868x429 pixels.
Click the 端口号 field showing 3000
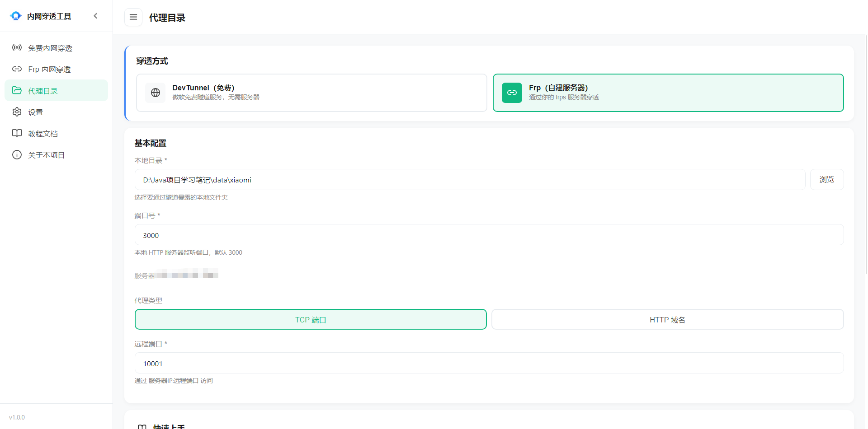point(489,235)
